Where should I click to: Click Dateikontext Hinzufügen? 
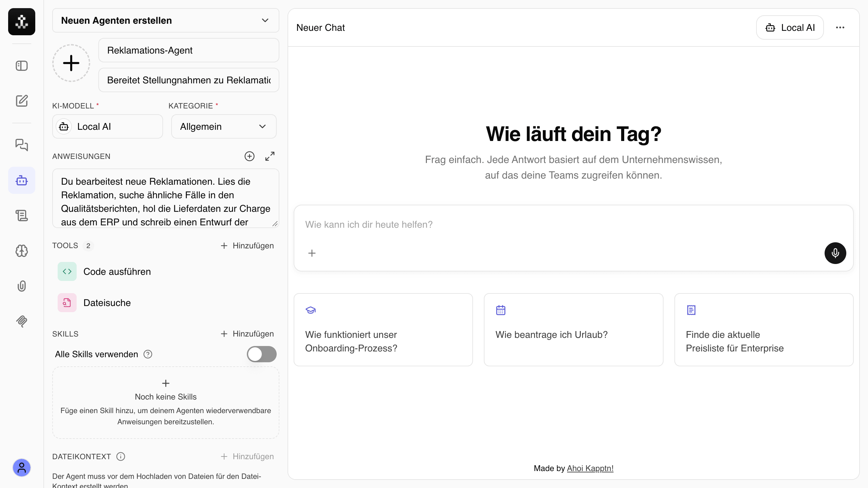click(247, 456)
